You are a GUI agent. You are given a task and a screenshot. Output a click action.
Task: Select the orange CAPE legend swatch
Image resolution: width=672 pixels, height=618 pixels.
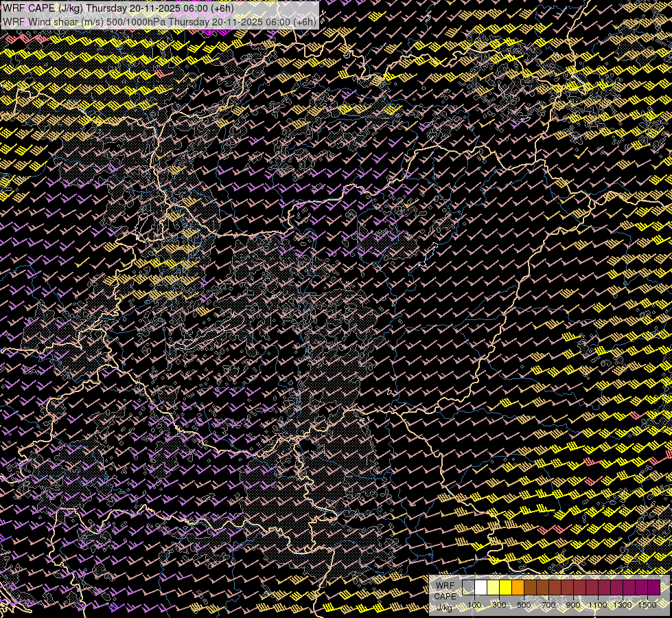pos(518,588)
